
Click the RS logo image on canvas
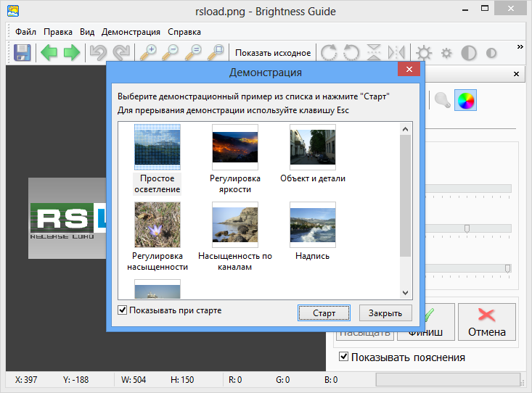67,218
